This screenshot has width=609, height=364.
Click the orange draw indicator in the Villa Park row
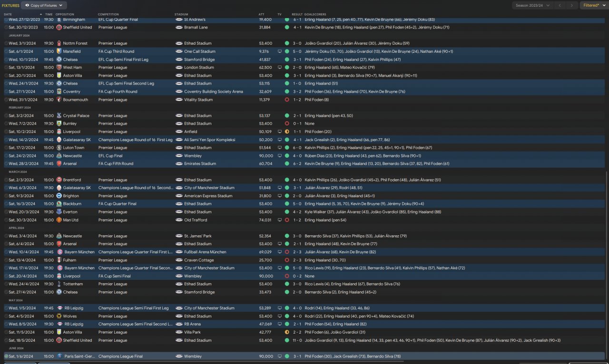(287, 332)
